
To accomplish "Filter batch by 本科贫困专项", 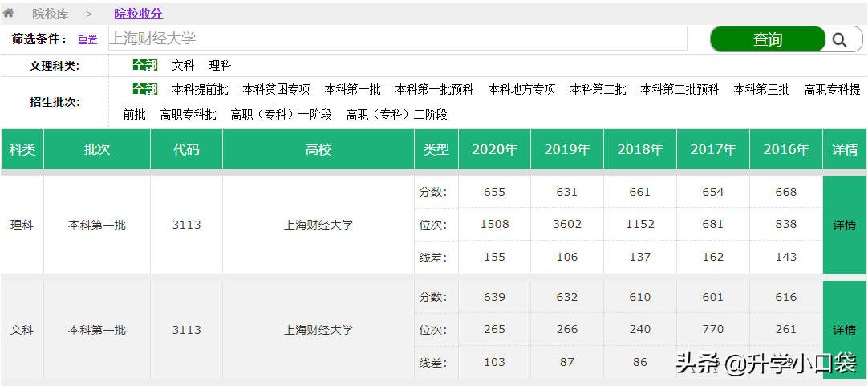I will (x=276, y=89).
